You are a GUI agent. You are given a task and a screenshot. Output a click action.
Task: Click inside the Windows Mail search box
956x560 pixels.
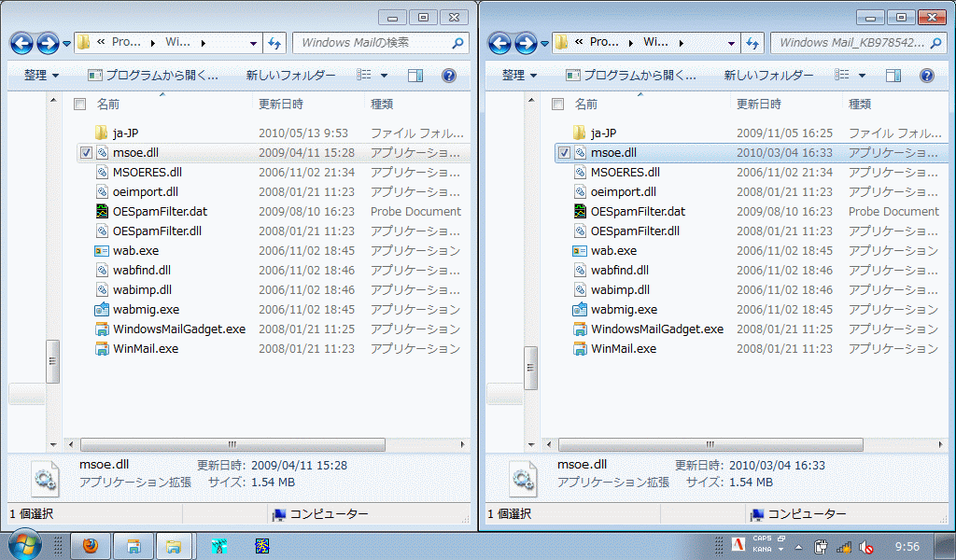(x=373, y=43)
